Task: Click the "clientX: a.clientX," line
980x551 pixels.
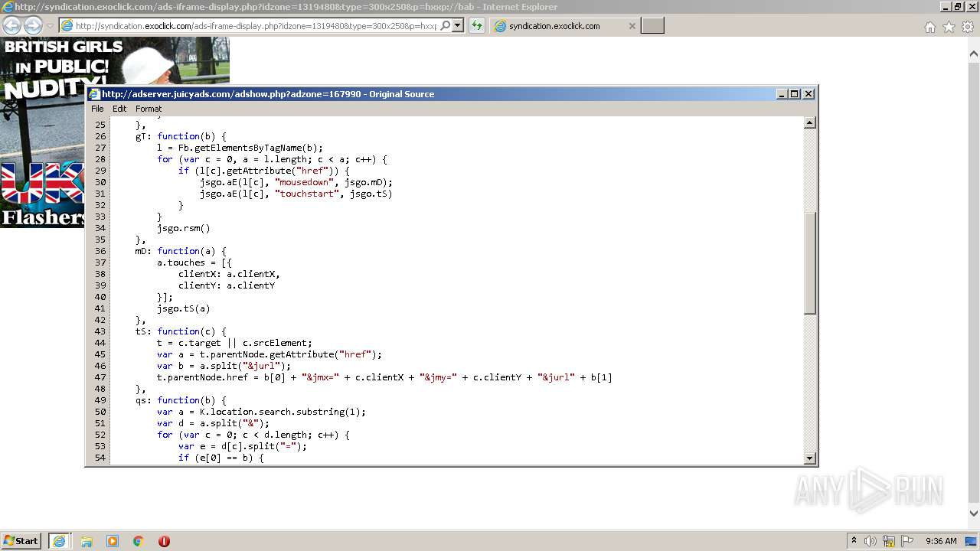Action: (229, 274)
